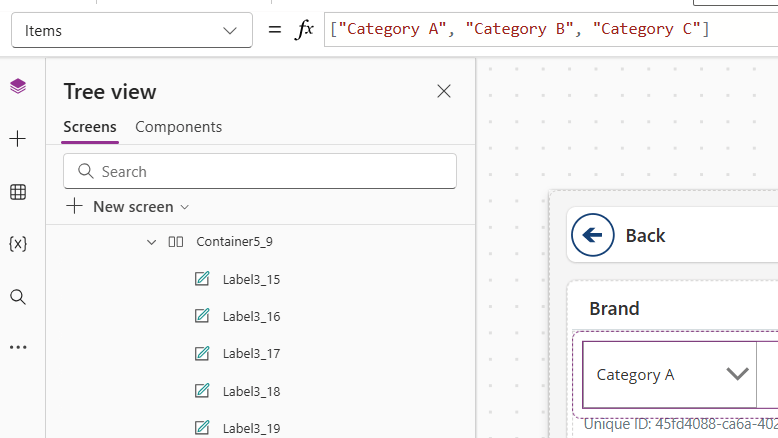The height and width of the screenshot is (438, 778).
Task: Select Label3_17 in the tree
Action: [250, 354]
